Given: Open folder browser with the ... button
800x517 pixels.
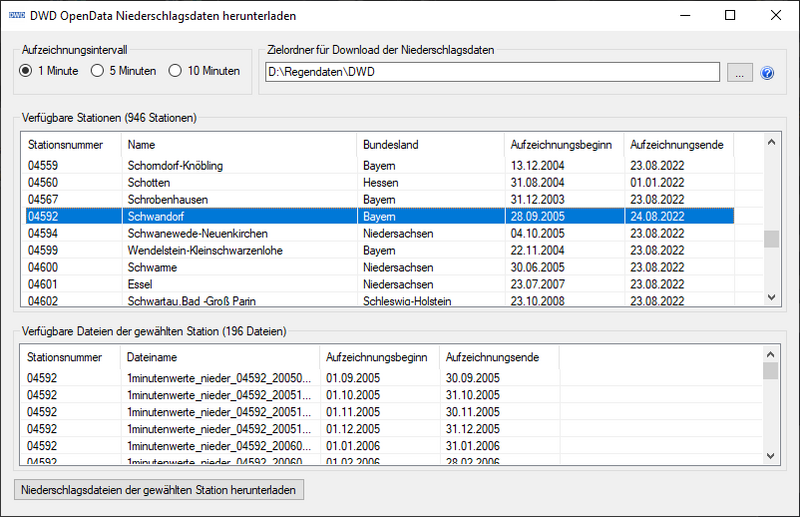Looking at the screenshot, I should click(x=739, y=72).
